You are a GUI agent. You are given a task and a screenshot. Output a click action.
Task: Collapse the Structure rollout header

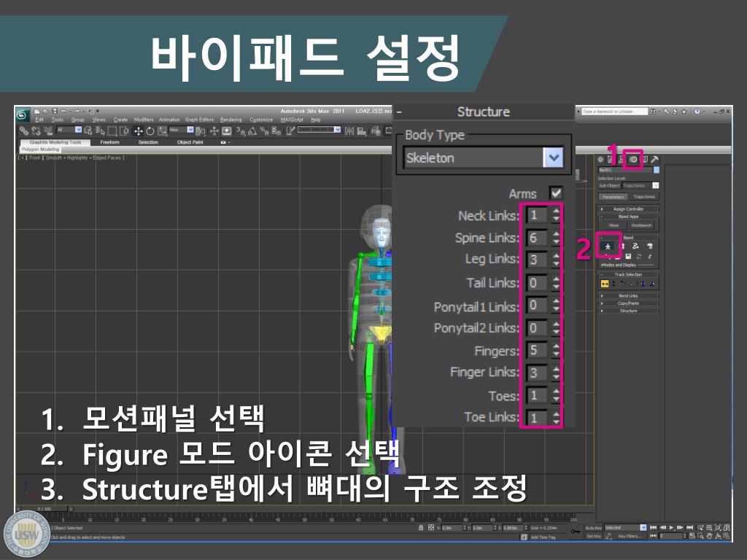(483, 112)
